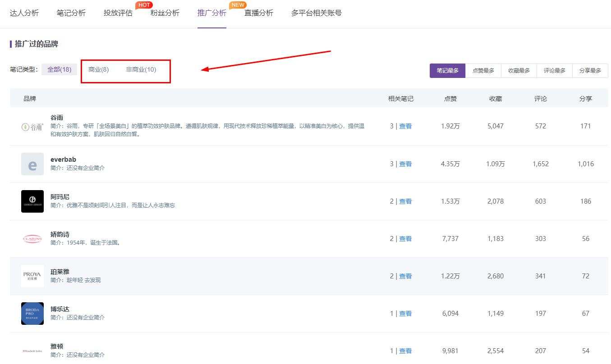Sort brands by 点赞最多
611x364 pixels.
483,71
